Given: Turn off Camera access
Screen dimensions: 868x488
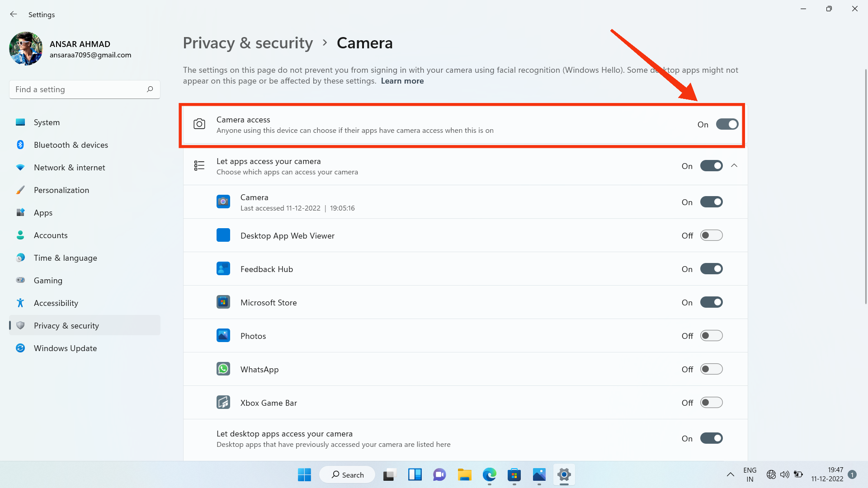Looking at the screenshot, I should (x=726, y=124).
